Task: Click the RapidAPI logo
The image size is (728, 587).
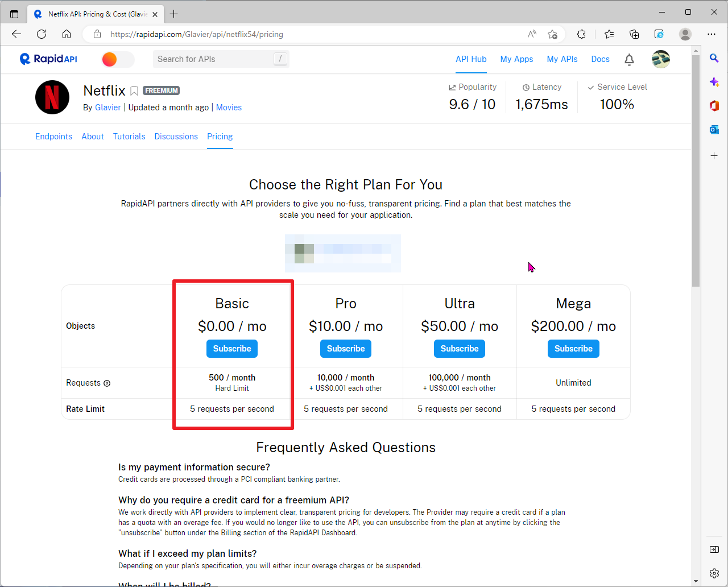Action: tap(48, 59)
